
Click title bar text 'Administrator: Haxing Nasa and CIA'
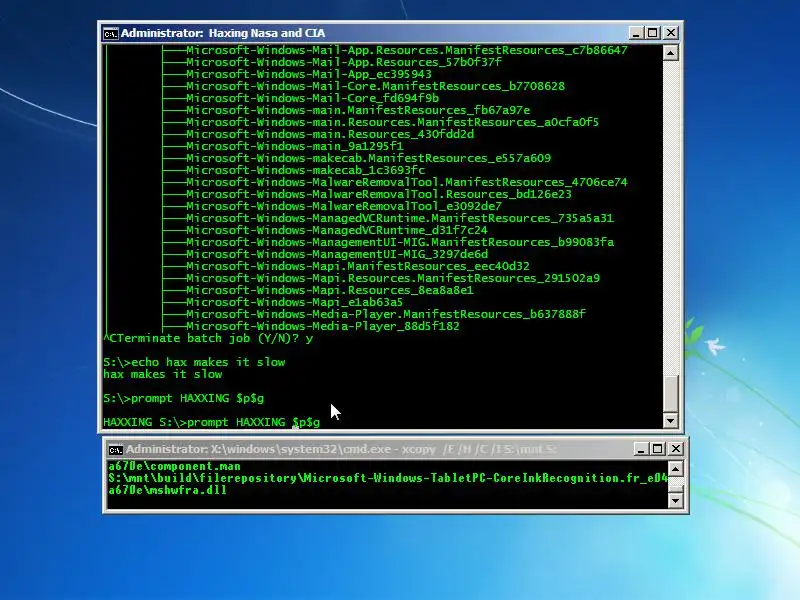223,33
